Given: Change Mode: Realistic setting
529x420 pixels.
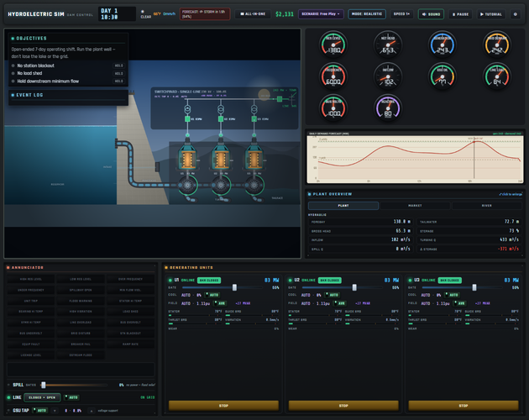Looking at the screenshot, I should (367, 14).
